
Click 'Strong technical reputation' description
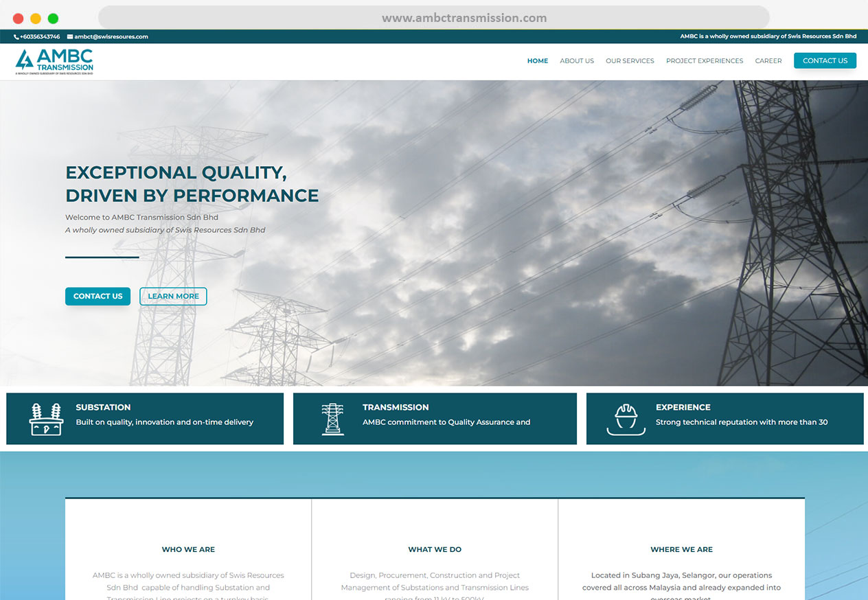click(x=742, y=422)
